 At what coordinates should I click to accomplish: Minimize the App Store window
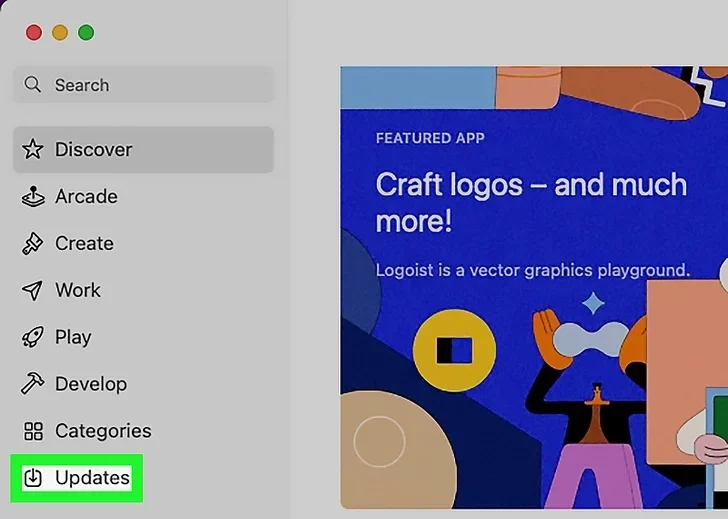[60, 32]
